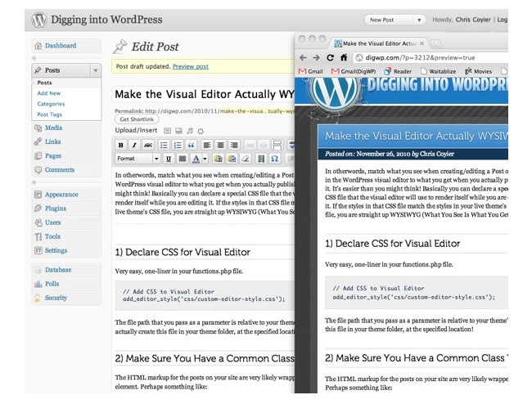Image resolution: width=532 pixels, height=404 pixels.
Task: Toggle bold formatting in the editor
Action: (x=121, y=145)
